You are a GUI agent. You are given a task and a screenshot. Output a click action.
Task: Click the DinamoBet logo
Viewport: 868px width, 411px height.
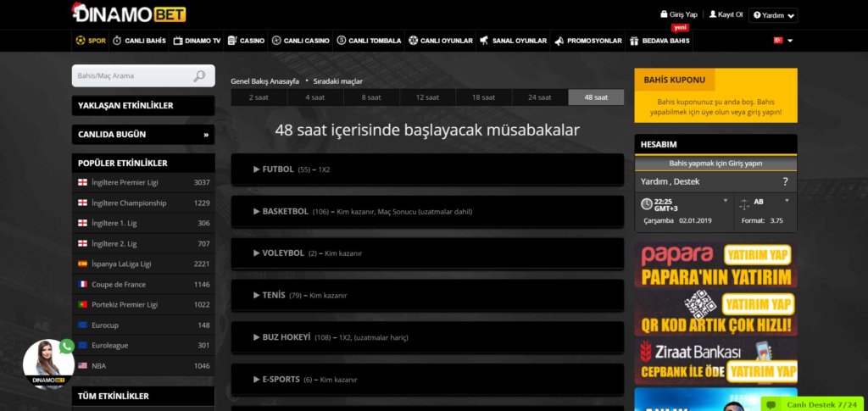click(x=129, y=13)
